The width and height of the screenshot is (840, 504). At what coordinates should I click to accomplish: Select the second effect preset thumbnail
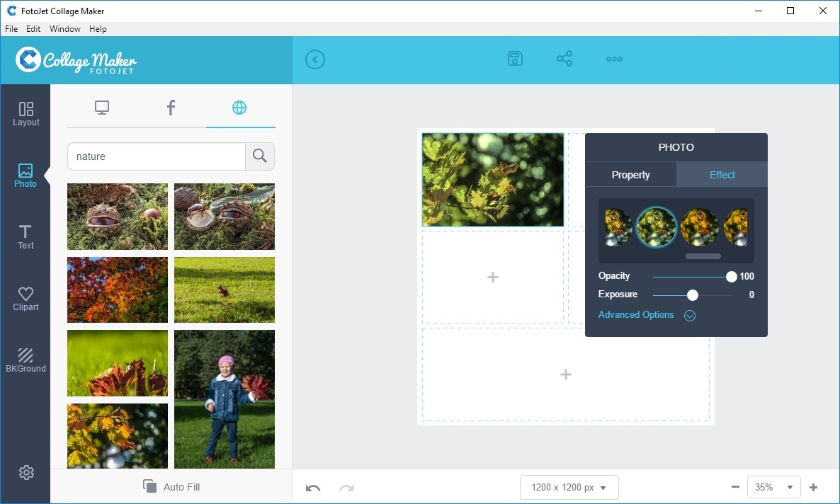click(657, 228)
